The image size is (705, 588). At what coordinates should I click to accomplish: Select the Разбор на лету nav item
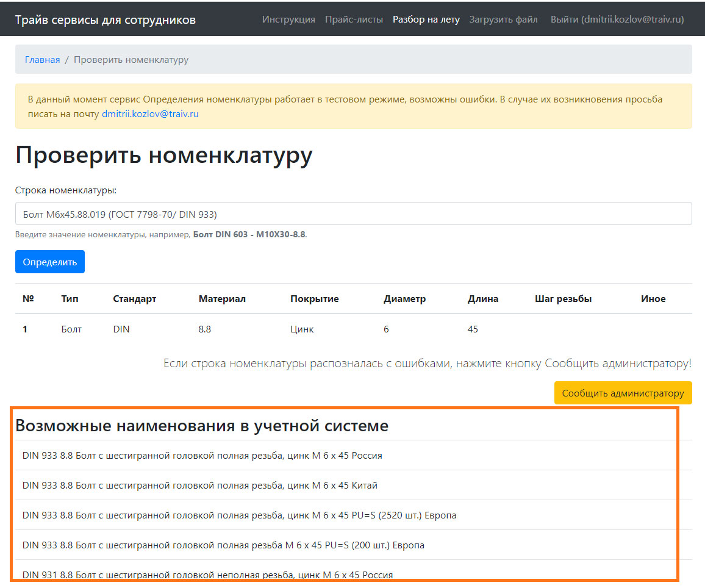pos(426,20)
